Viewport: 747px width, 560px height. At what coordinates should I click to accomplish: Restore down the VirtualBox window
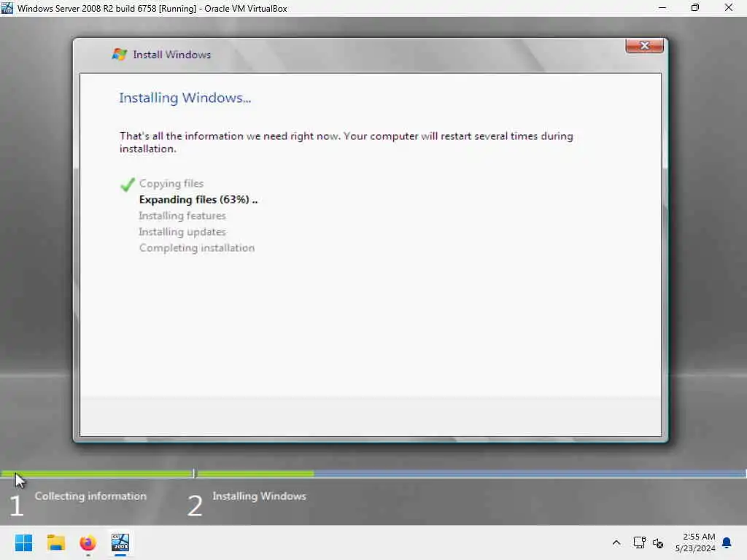[x=695, y=7]
